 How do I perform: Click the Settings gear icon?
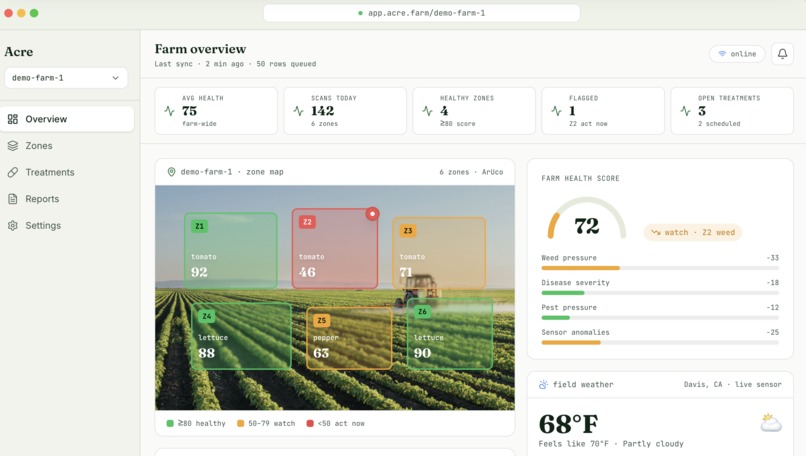point(13,226)
